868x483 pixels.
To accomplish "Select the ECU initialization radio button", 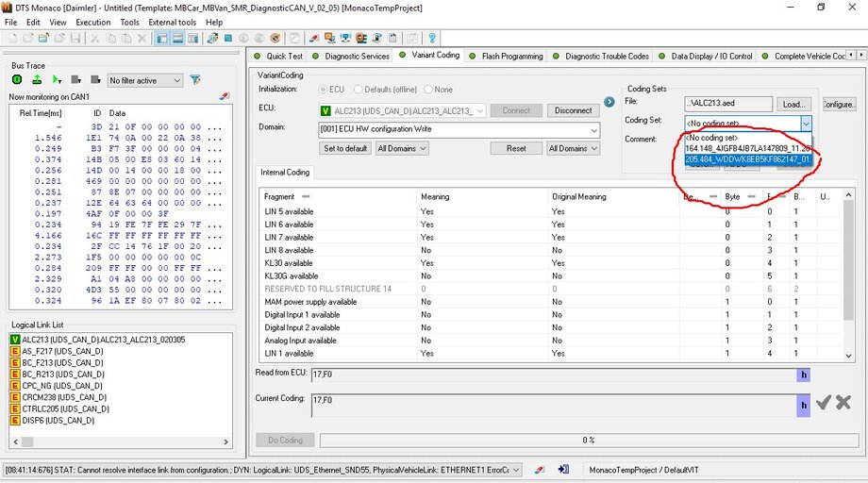I will point(323,89).
